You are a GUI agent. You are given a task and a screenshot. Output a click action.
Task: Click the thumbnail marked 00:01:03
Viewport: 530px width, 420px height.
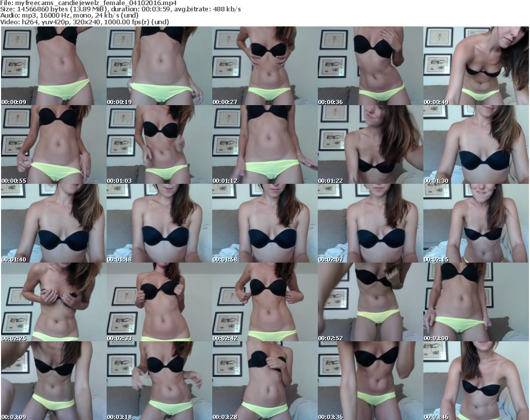pos(159,145)
